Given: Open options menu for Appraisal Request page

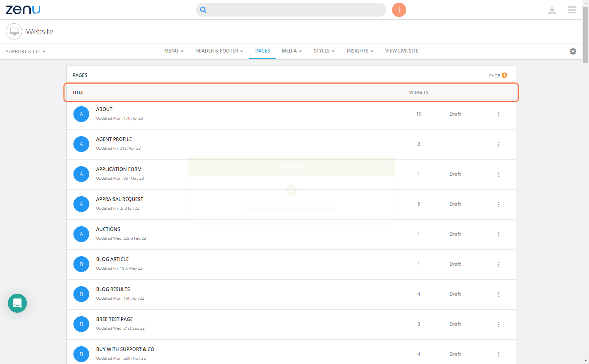Looking at the screenshot, I should [499, 204].
